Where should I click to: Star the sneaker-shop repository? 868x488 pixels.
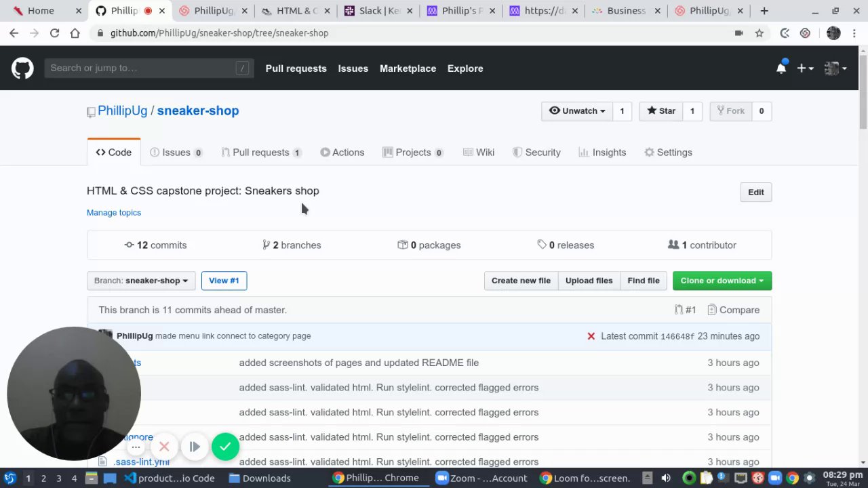point(660,111)
